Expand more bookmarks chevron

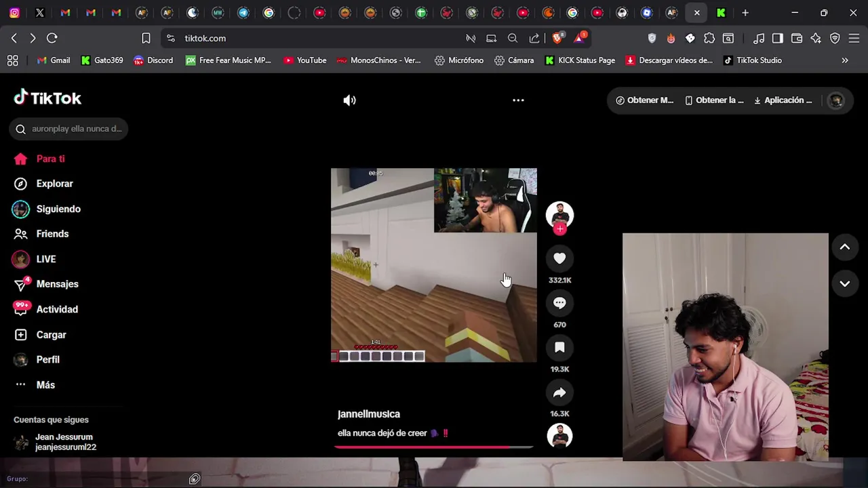(x=845, y=60)
